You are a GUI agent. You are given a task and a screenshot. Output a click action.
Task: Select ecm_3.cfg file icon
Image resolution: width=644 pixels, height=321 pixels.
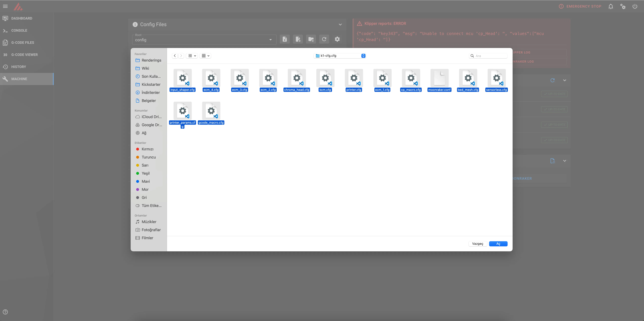[x=240, y=78]
